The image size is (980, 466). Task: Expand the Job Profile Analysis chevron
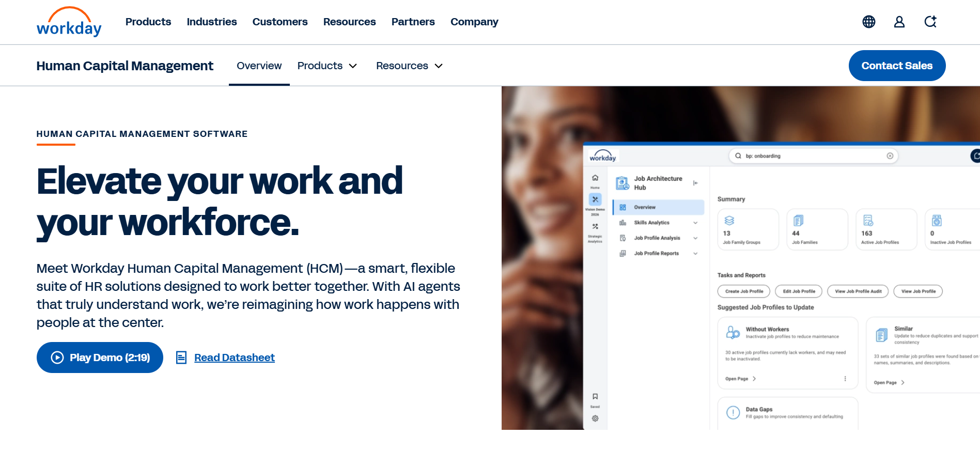(695, 238)
